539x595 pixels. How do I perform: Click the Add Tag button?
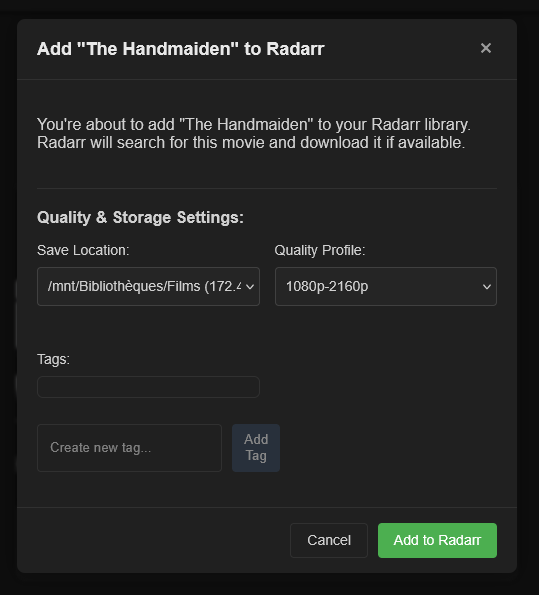(x=256, y=448)
